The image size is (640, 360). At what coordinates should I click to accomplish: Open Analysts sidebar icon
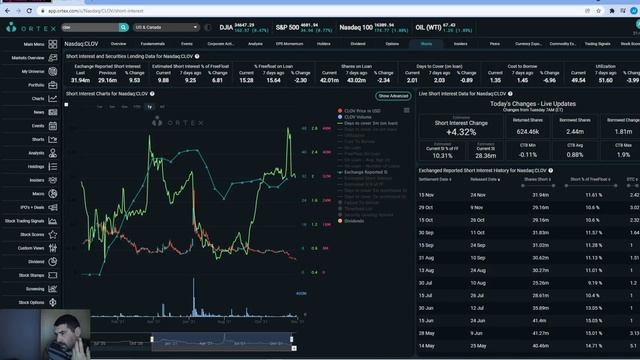tap(53, 153)
